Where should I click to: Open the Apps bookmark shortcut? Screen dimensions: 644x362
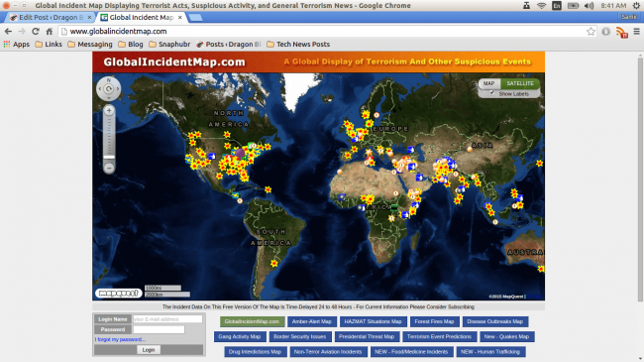pos(17,44)
